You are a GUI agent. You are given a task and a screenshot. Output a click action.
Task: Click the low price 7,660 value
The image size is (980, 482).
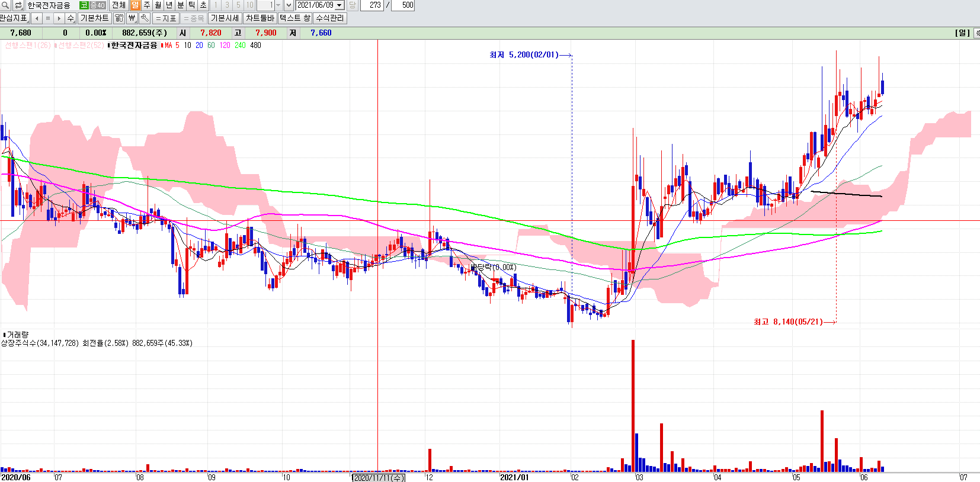click(321, 33)
